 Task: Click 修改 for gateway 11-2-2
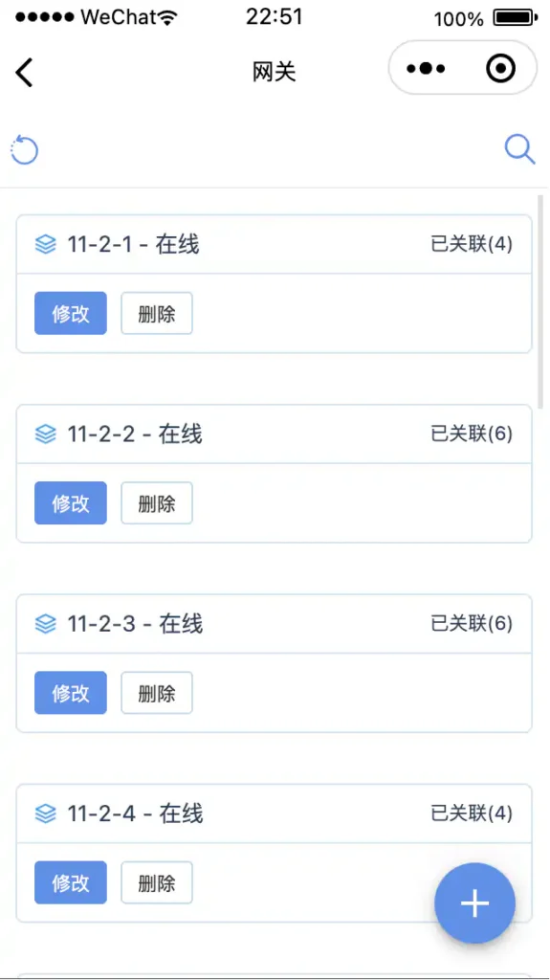(71, 502)
